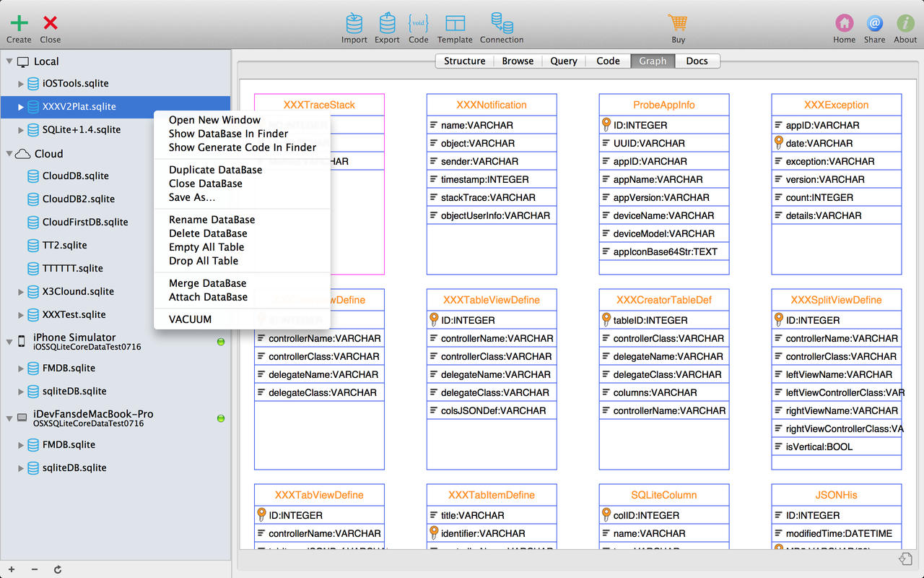
Task: Open the Code generator toolbar icon
Action: [419, 24]
